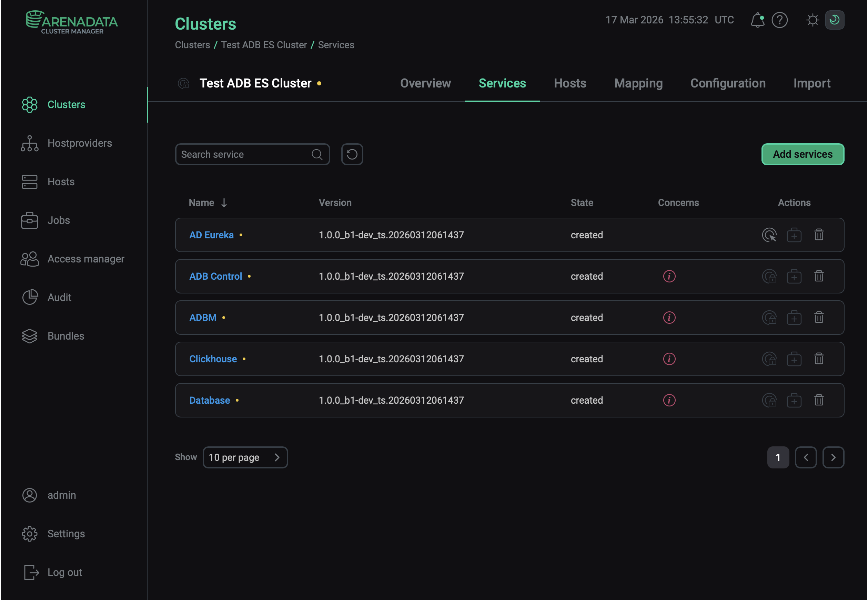Open the help menu
This screenshot has height=600, width=868.
tap(780, 20)
